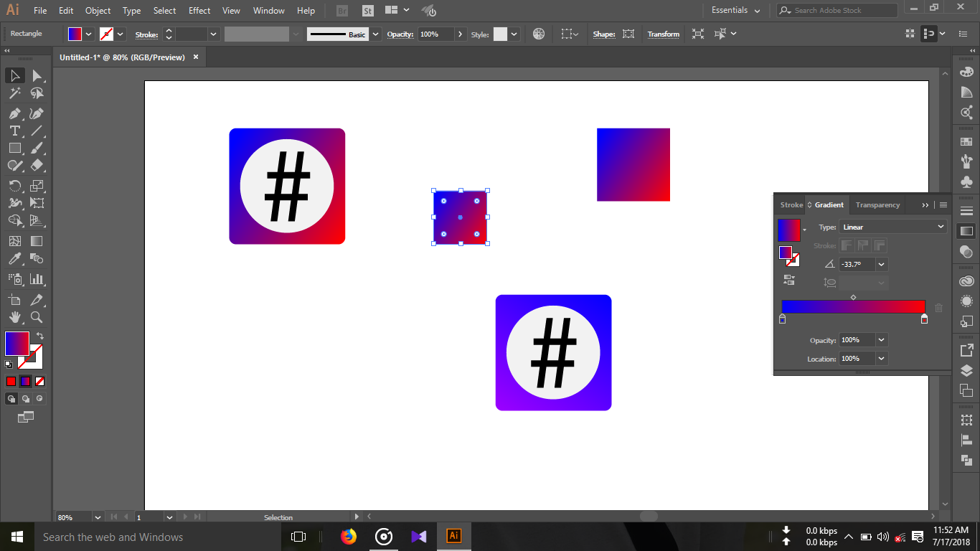Switch to the Transparency tab

pos(877,204)
